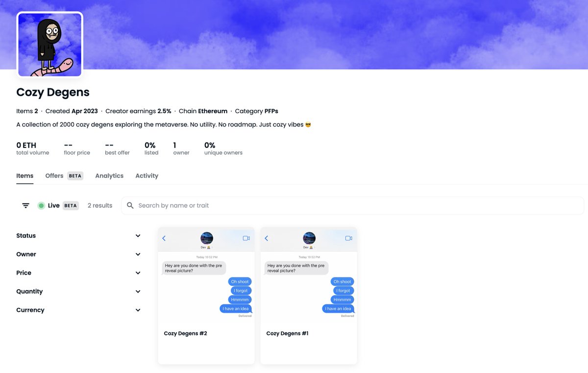Open the Analytics tab
The image size is (588, 373).
click(109, 176)
